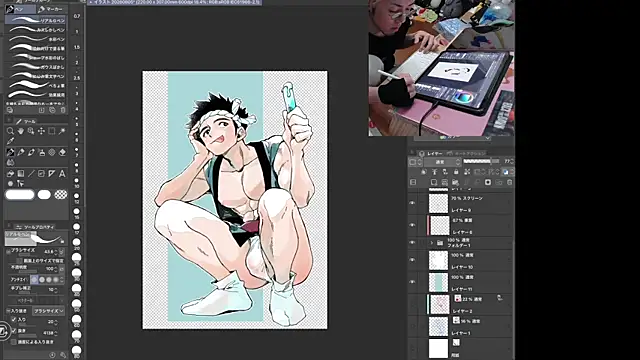This screenshot has height=360, width=640.
Task: Select the layer 9 thumbnail
Action: click(438, 203)
